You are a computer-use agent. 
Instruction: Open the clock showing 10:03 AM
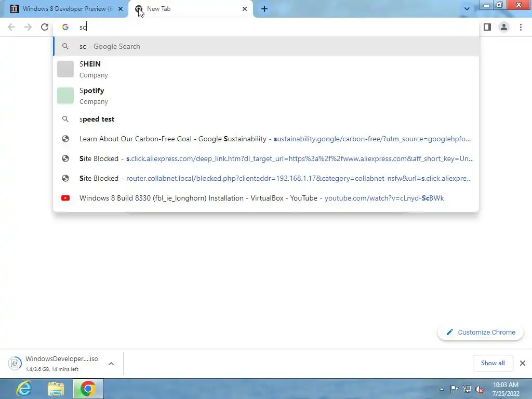click(506, 389)
